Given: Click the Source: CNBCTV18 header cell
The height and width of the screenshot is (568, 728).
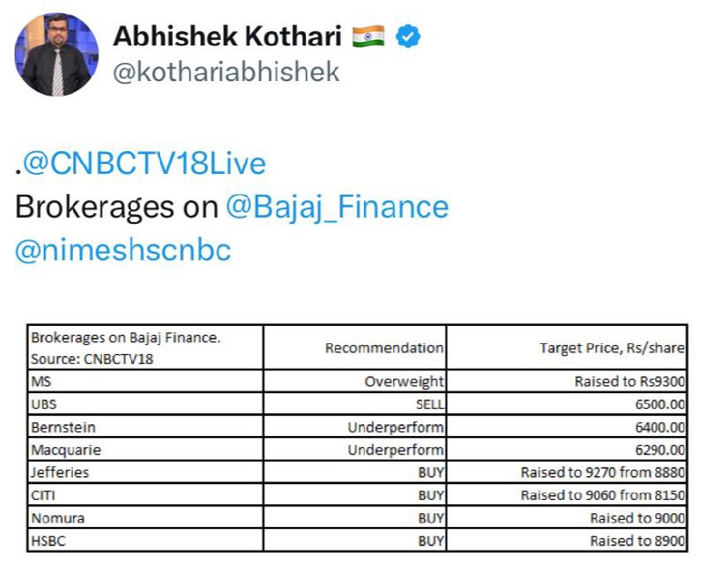Looking at the screenshot, I should pyautogui.click(x=146, y=348).
